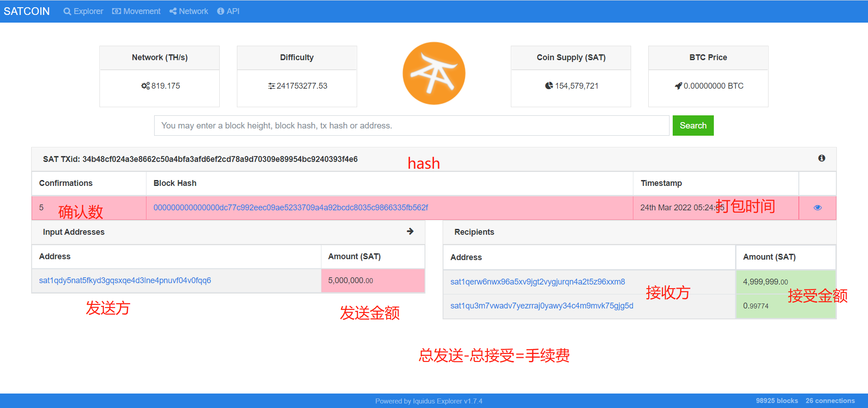Toggle the eye icon on the confirmation row
The image size is (868, 408).
pyautogui.click(x=817, y=208)
